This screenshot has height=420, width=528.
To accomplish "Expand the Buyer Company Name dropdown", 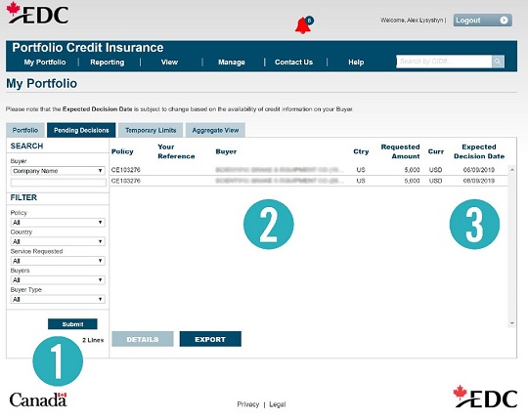I will tap(58, 171).
